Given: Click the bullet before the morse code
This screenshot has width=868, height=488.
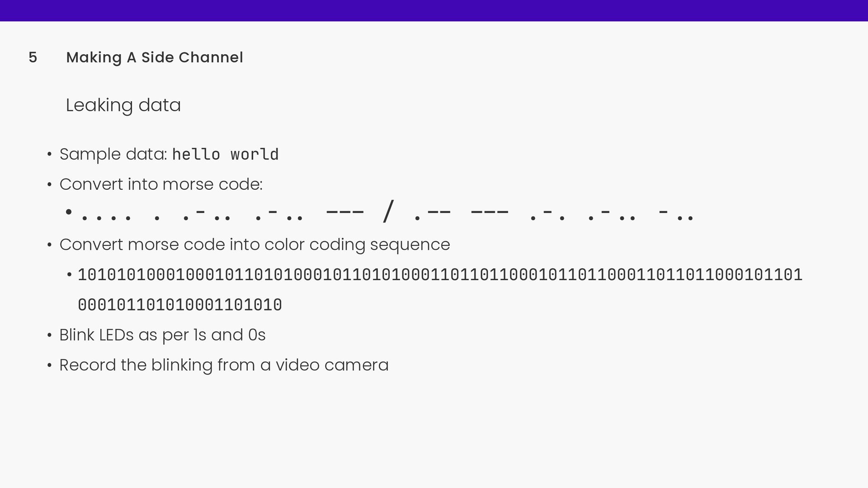Looking at the screenshot, I should 69,211.
